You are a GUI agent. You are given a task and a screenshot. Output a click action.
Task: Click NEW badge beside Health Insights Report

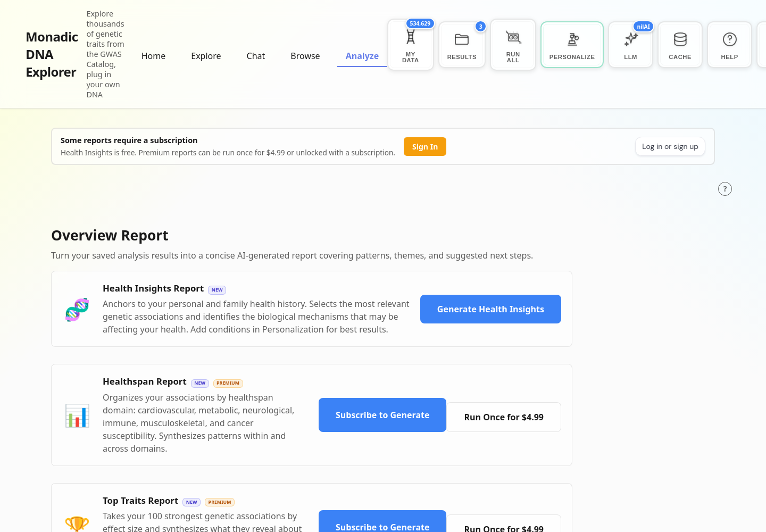pyautogui.click(x=217, y=290)
